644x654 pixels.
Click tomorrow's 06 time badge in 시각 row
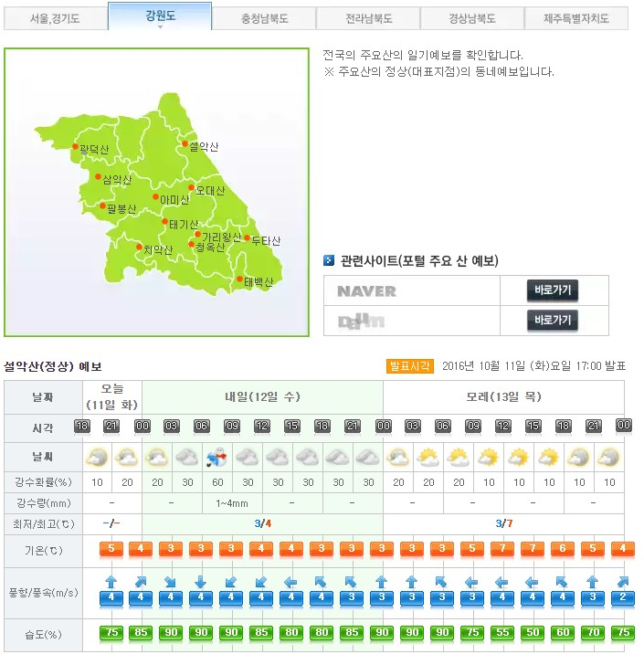(x=202, y=427)
